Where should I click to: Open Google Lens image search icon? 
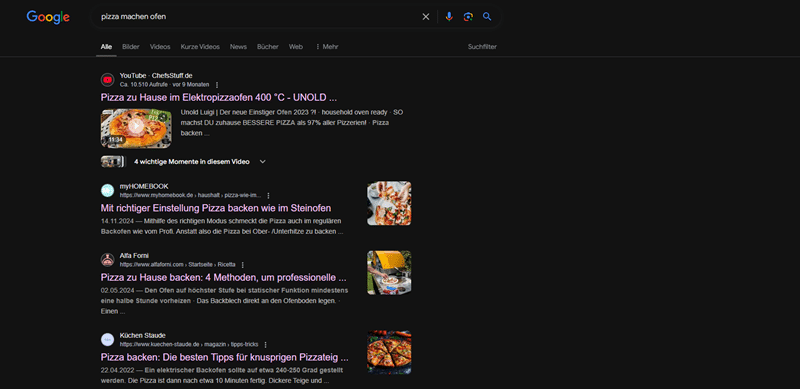pyautogui.click(x=468, y=17)
